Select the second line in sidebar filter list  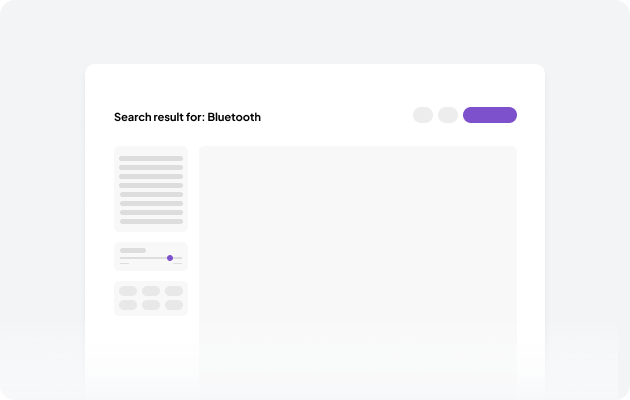[151, 167]
